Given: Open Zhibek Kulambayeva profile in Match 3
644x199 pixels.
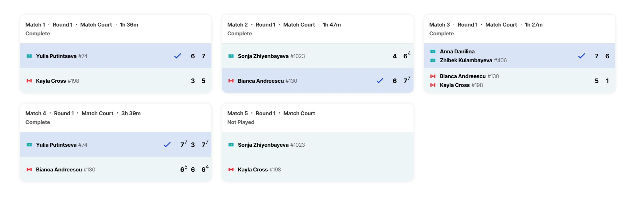Looking at the screenshot, I should (466, 60).
